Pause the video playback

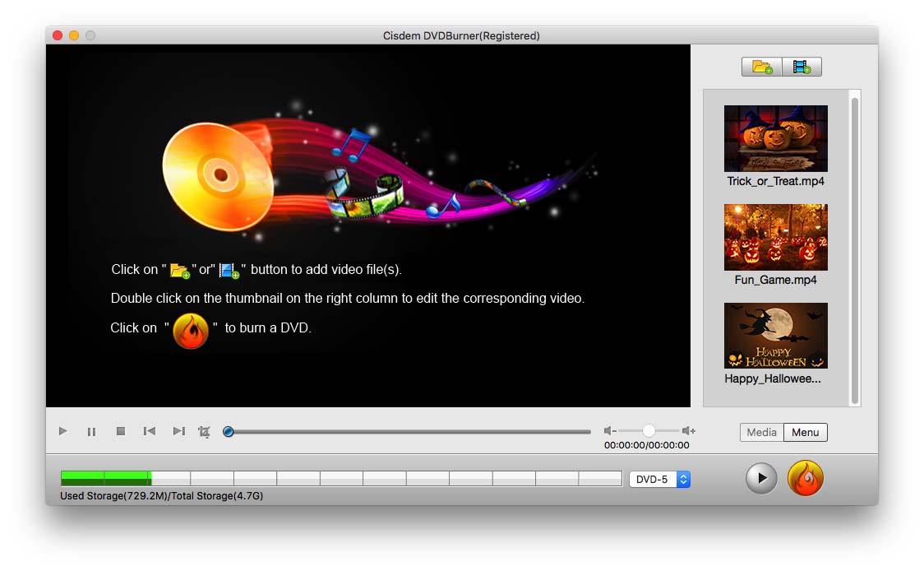coord(91,432)
